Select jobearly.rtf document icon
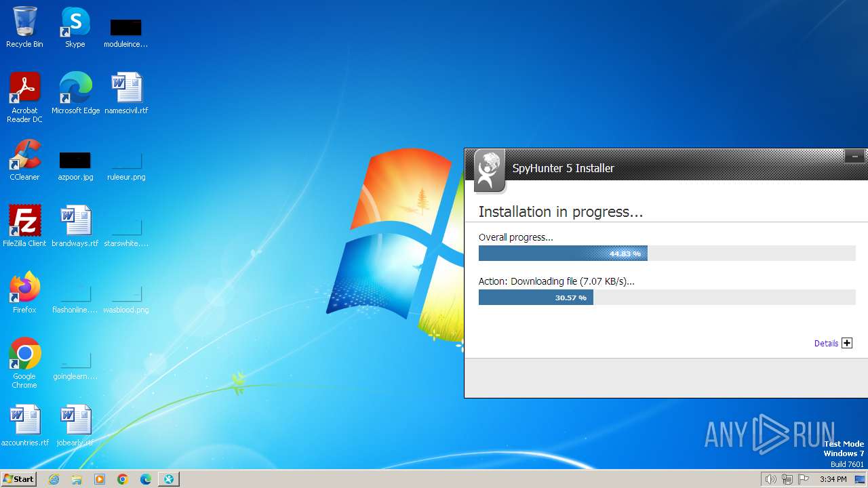The width and height of the screenshot is (868, 488). coord(75,426)
